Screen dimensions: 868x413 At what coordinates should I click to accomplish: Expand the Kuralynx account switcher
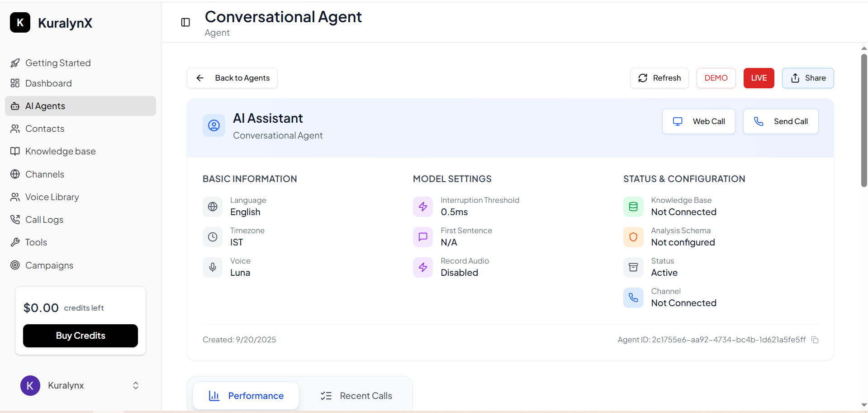click(135, 385)
